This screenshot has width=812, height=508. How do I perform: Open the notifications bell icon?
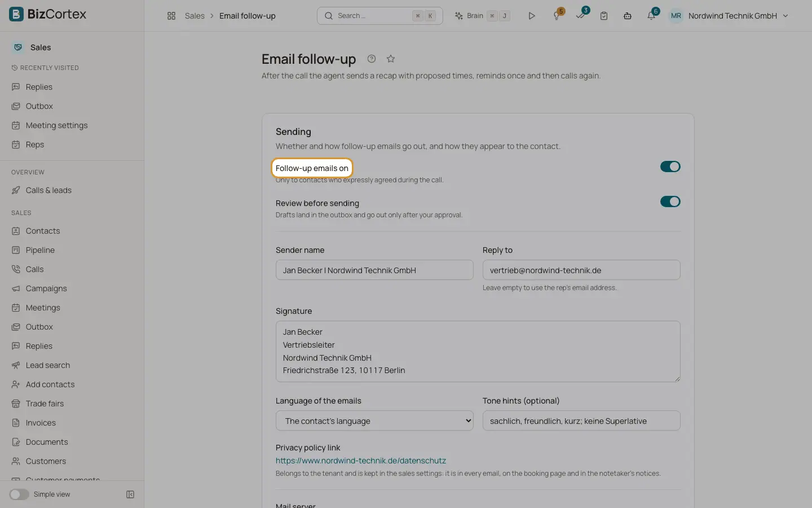651,16
